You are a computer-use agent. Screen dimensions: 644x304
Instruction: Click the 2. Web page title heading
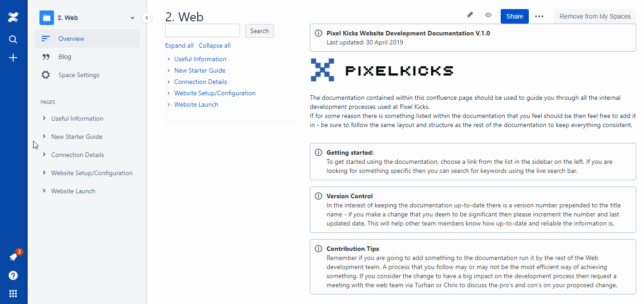[184, 17]
